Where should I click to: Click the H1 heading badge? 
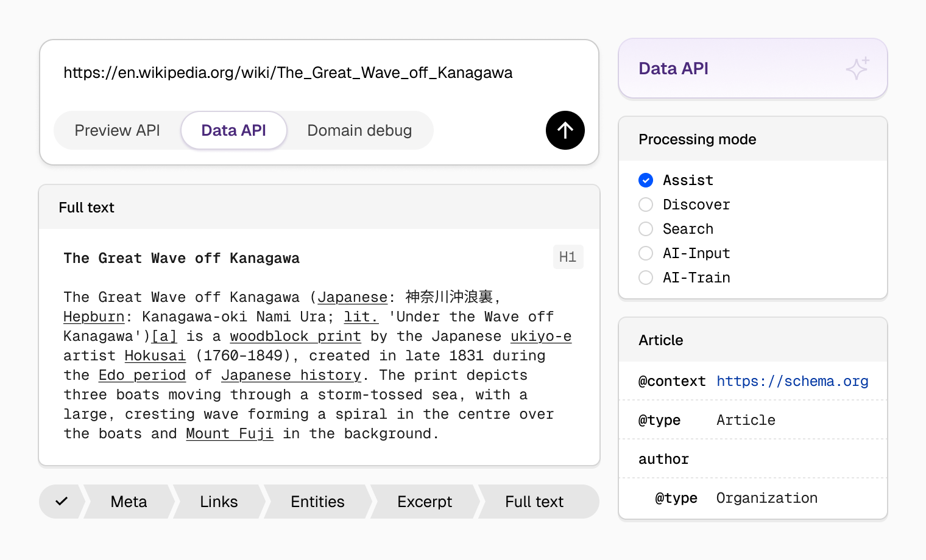tap(568, 257)
